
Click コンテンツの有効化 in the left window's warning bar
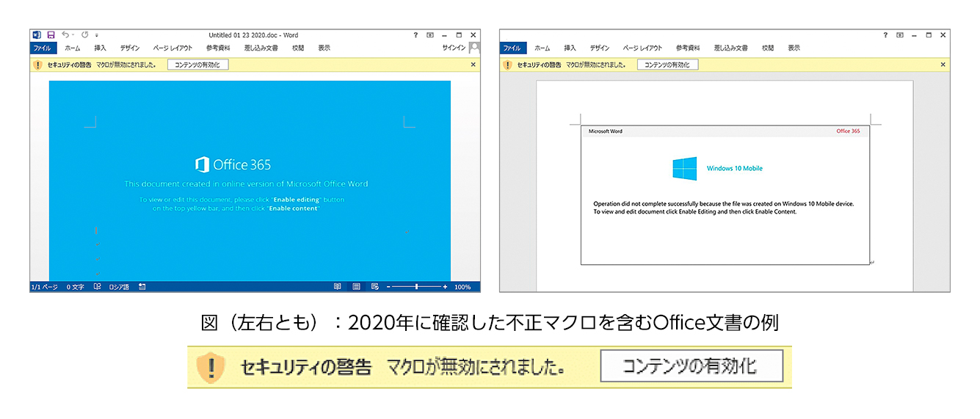click(x=198, y=65)
